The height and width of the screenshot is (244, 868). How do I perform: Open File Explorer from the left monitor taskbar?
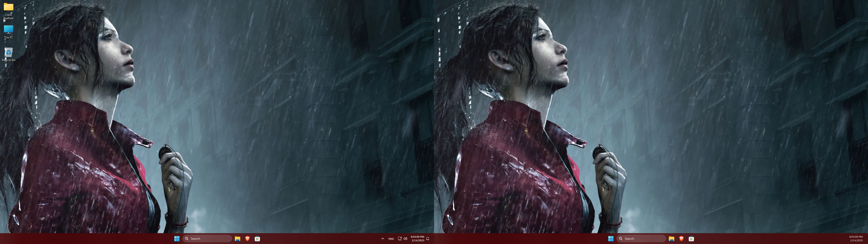[x=238, y=239]
